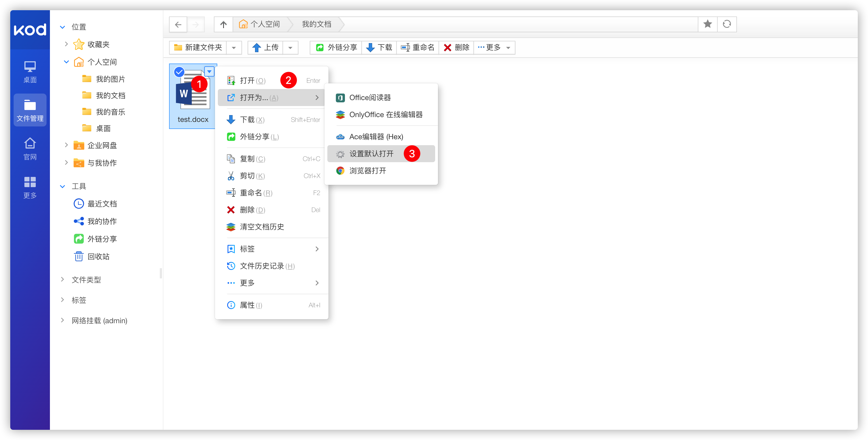868x440 pixels.
Task: Click 文件历史记录 in the context menu
Action: pyautogui.click(x=262, y=266)
